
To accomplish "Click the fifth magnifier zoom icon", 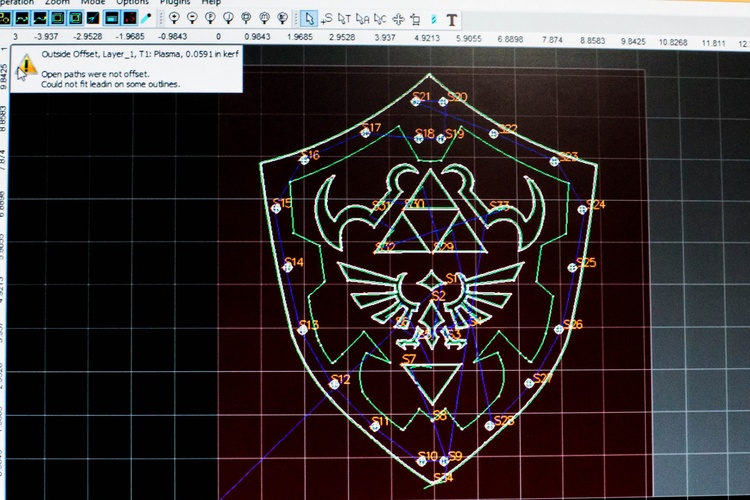I will tap(246, 18).
